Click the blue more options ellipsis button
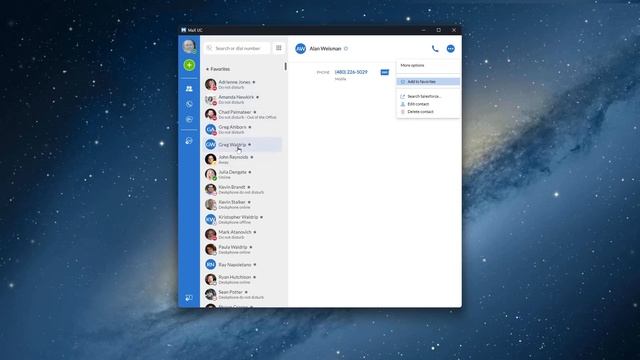 pyautogui.click(x=451, y=49)
